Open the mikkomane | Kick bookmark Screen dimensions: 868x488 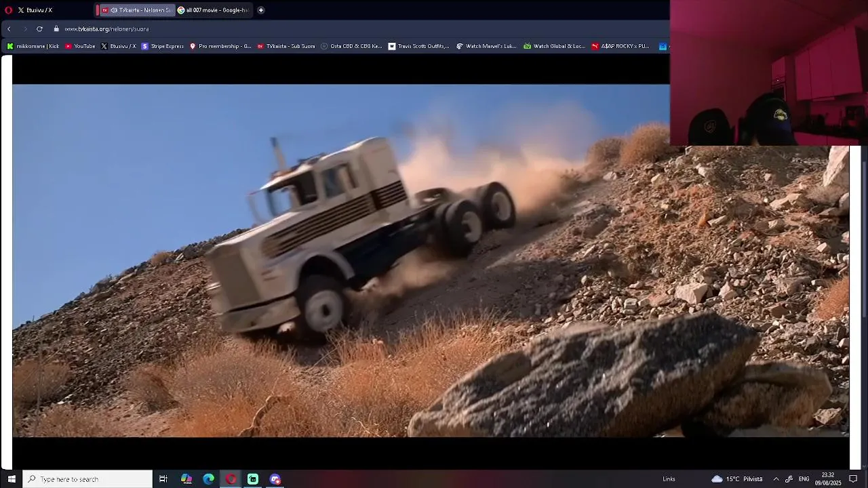coord(33,46)
